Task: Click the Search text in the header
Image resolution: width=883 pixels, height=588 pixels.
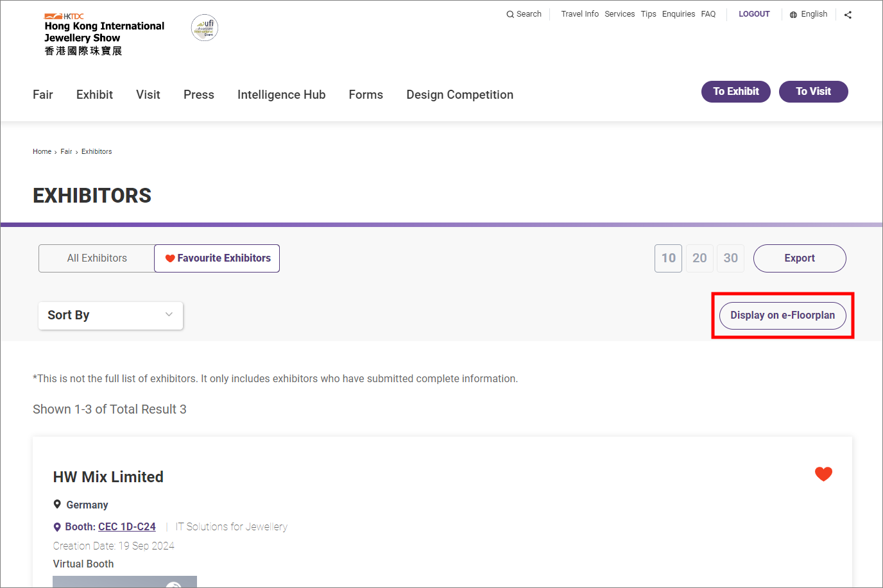Action: point(529,14)
